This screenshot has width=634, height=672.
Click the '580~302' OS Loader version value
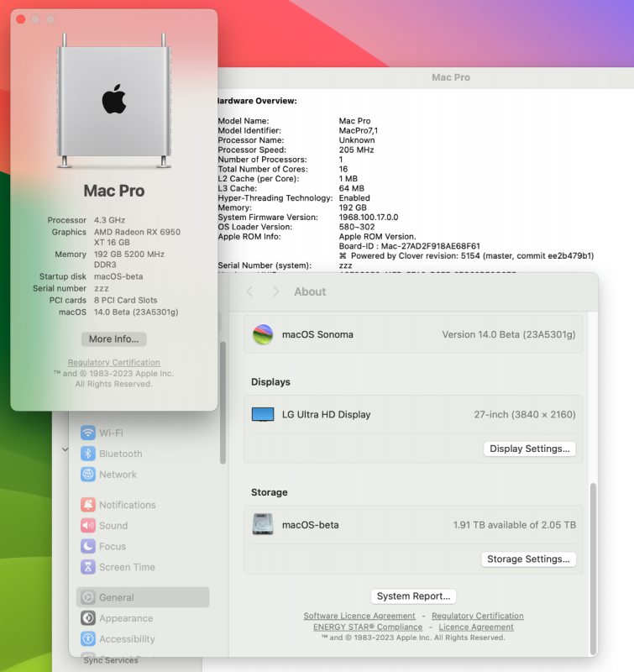[x=357, y=227]
